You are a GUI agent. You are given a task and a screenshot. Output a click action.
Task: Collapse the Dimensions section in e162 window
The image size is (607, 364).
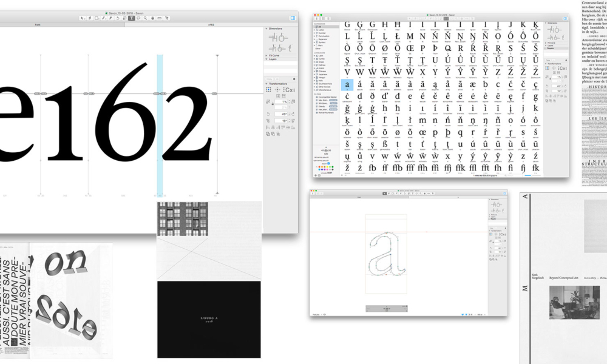[266, 29]
